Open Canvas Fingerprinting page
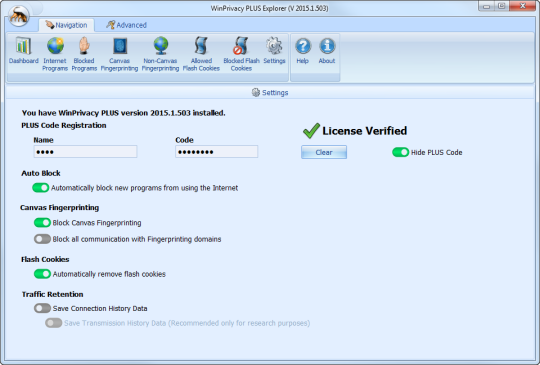The image size is (540, 365). 120,54
